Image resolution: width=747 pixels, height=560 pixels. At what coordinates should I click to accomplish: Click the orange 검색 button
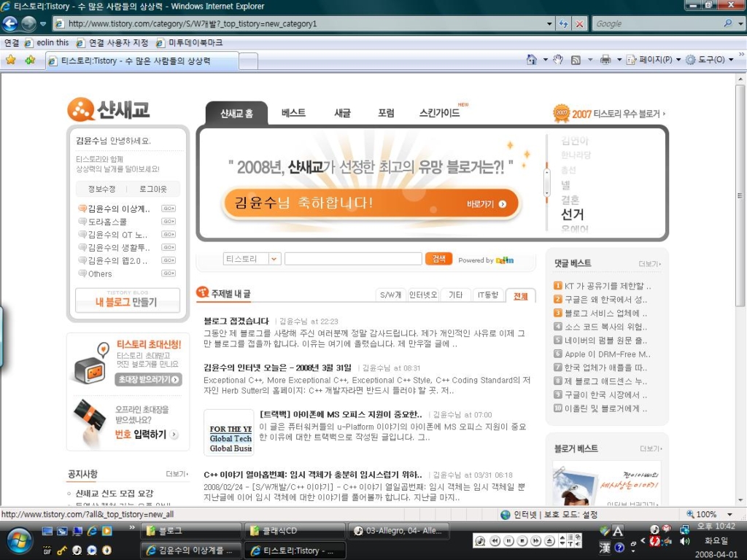(438, 259)
